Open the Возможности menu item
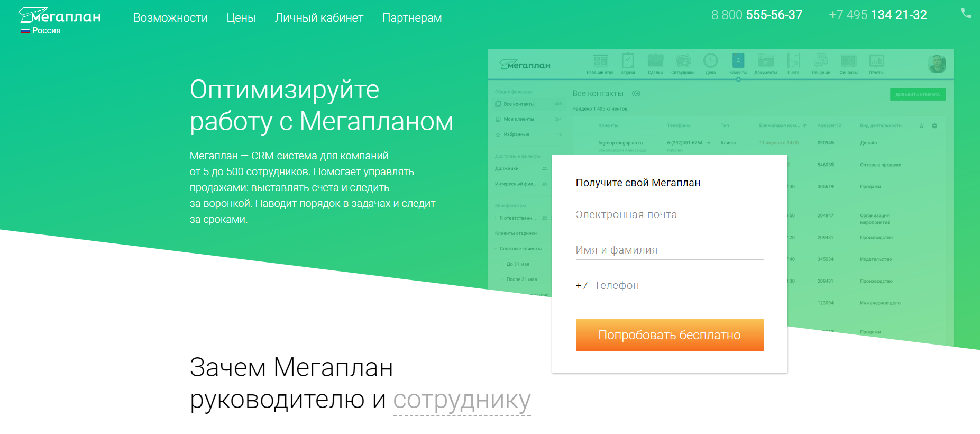The height and width of the screenshot is (434, 980). (170, 18)
